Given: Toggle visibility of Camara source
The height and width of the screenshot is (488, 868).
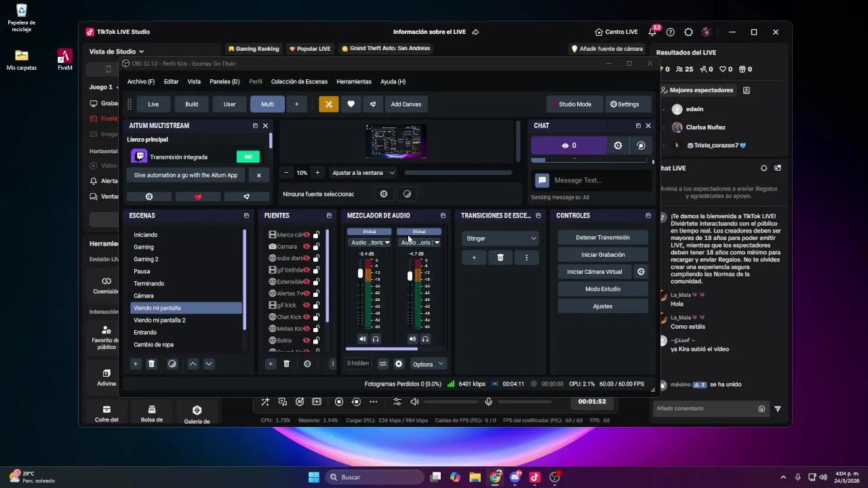Looking at the screenshot, I should click(307, 247).
